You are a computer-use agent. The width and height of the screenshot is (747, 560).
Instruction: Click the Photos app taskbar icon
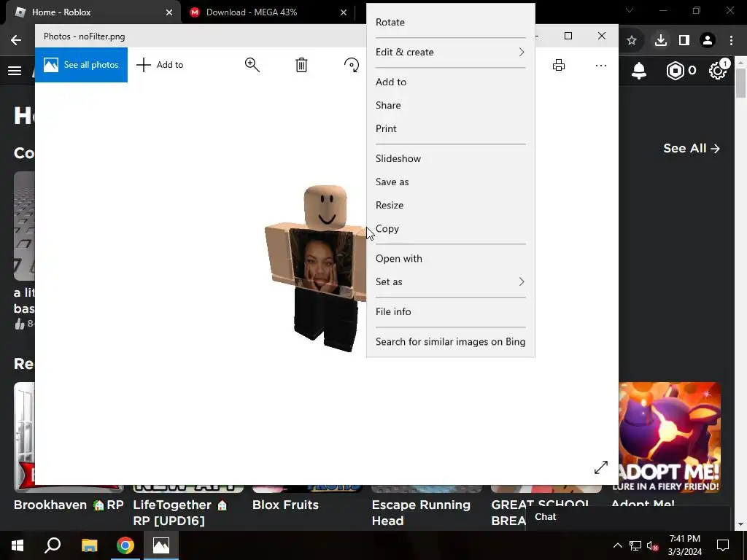point(161,545)
